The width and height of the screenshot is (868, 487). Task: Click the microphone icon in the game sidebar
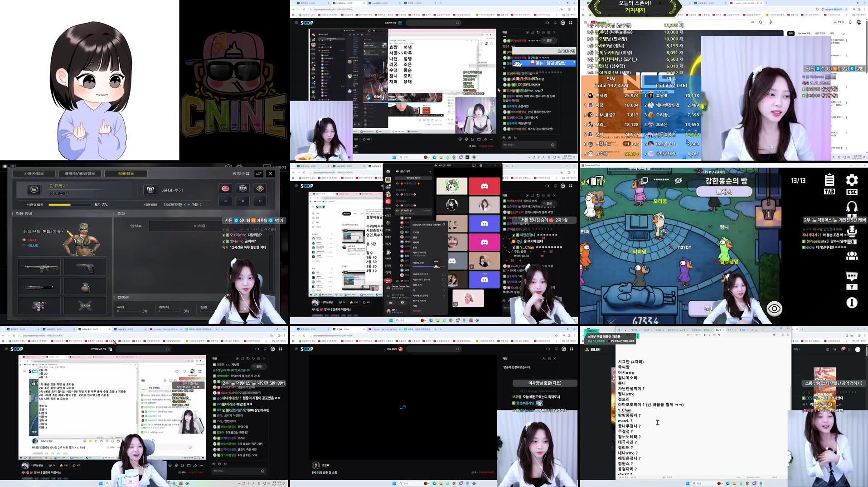(853, 230)
